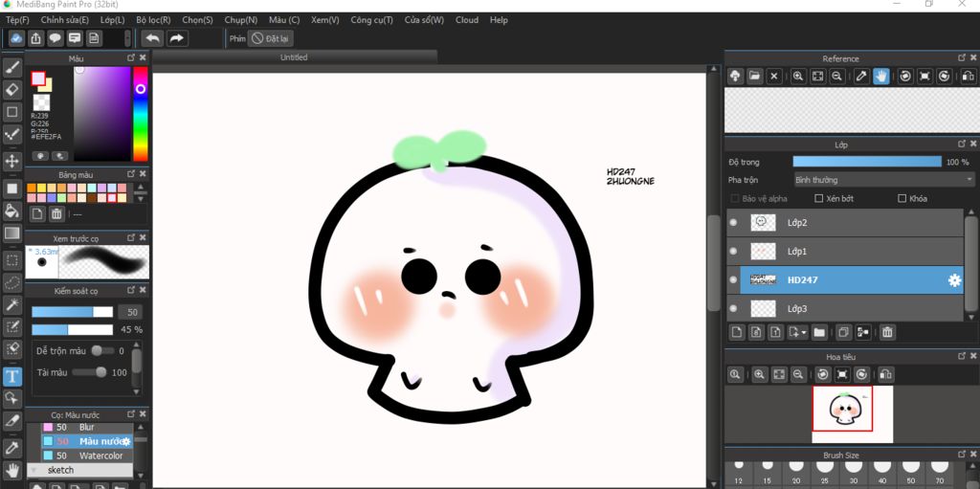980x489 pixels.
Task: Pop out the Lớp layers panel
Action: (962, 144)
